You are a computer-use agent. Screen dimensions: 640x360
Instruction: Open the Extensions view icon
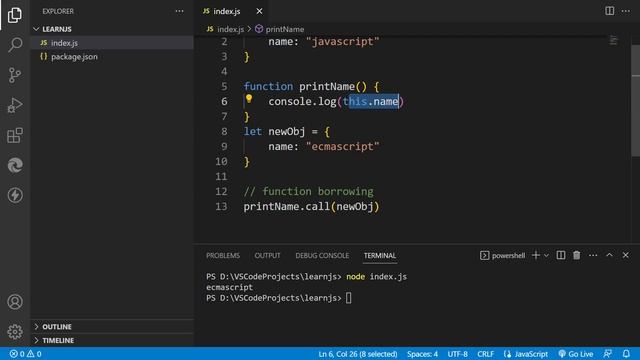pyautogui.click(x=15, y=135)
